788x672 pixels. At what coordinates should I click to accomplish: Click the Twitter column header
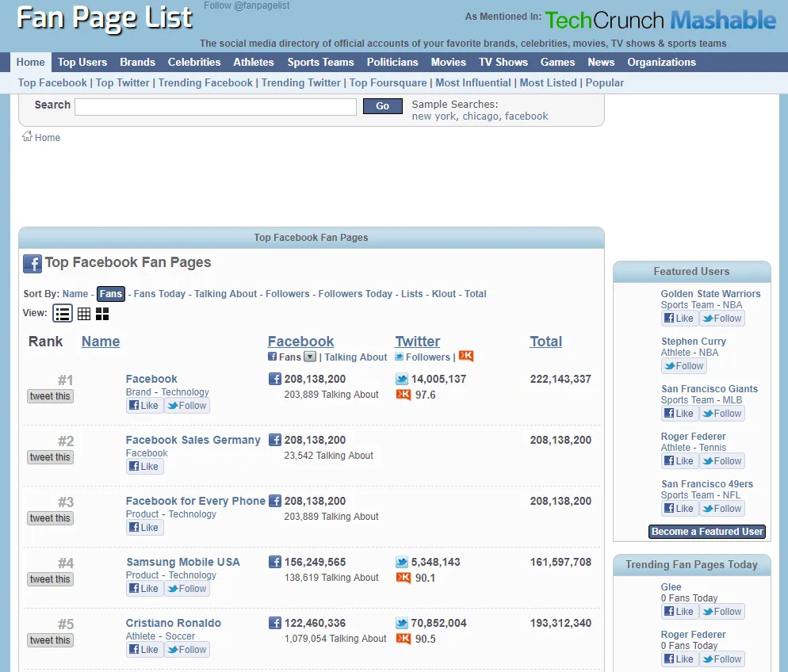click(x=418, y=342)
